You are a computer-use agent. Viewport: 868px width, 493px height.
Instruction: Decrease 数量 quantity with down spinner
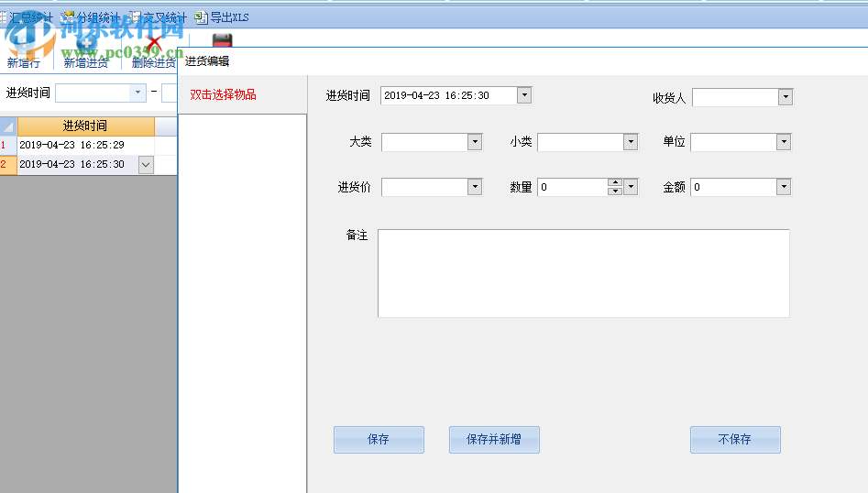pyautogui.click(x=615, y=191)
